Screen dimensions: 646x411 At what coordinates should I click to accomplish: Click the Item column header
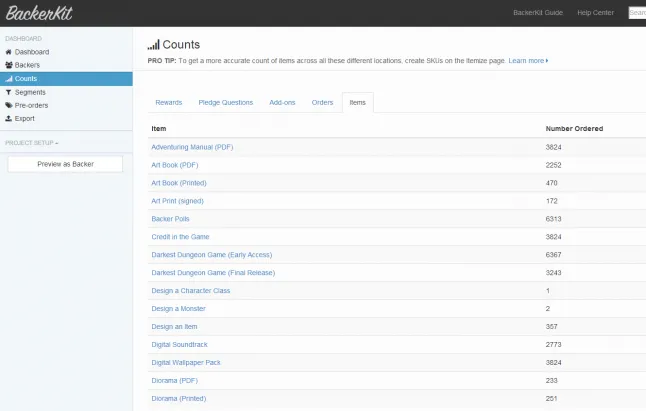coord(159,128)
